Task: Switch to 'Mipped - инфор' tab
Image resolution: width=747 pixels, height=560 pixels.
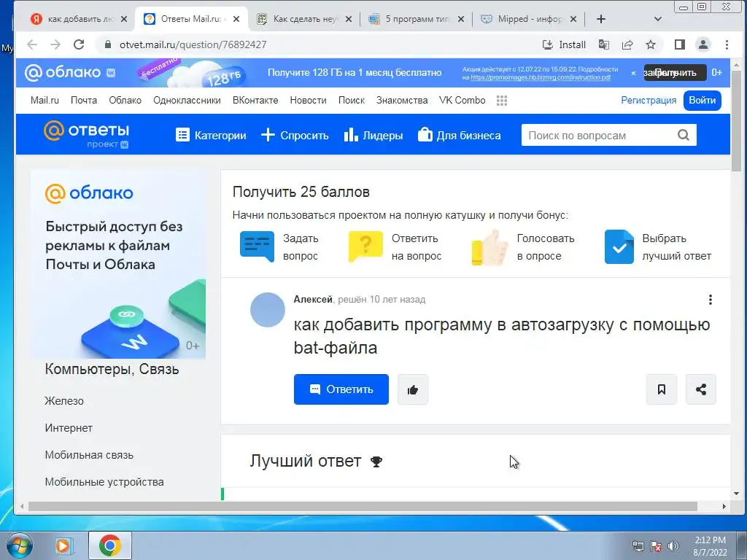Action: (529, 19)
